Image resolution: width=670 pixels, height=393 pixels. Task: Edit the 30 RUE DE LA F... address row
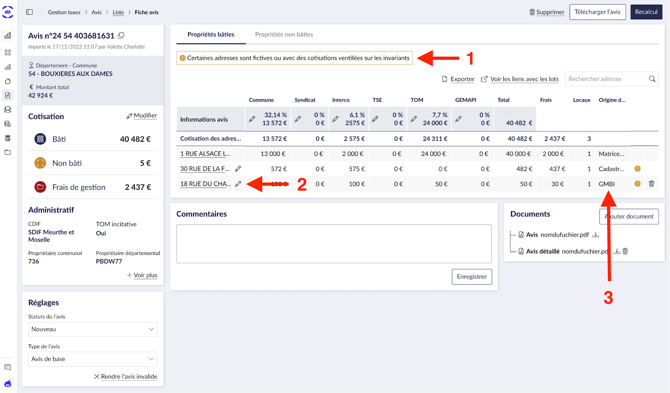[x=238, y=169]
